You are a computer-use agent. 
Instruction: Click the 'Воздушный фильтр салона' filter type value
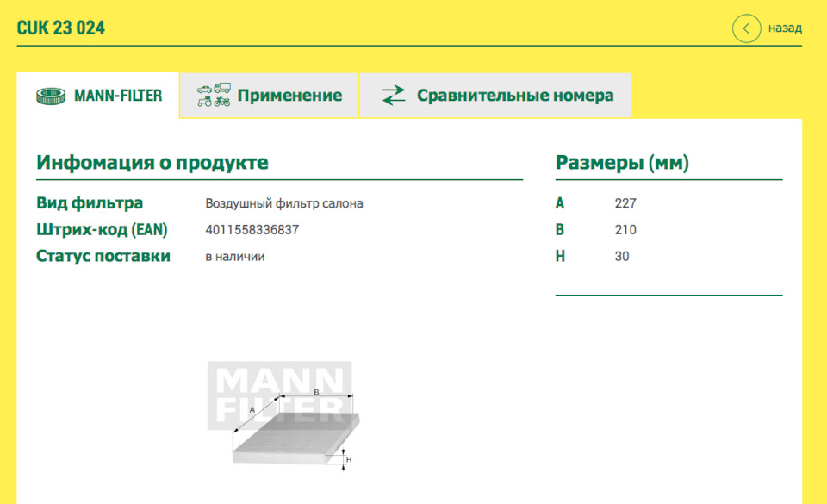click(283, 203)
